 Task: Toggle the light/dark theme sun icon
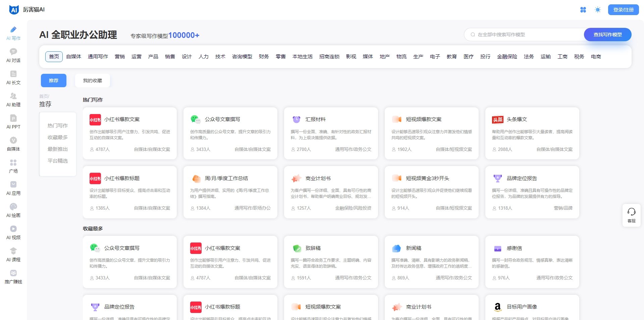click(x=598, y=10)
